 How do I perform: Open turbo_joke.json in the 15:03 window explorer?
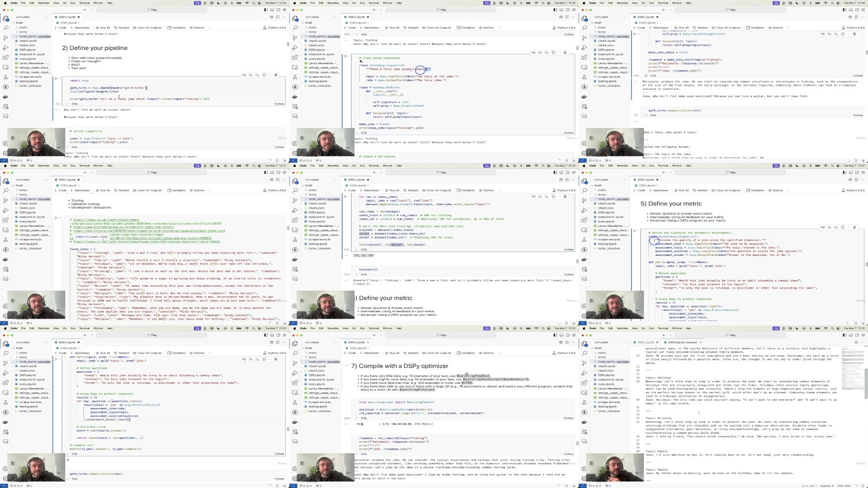point(320,411)
